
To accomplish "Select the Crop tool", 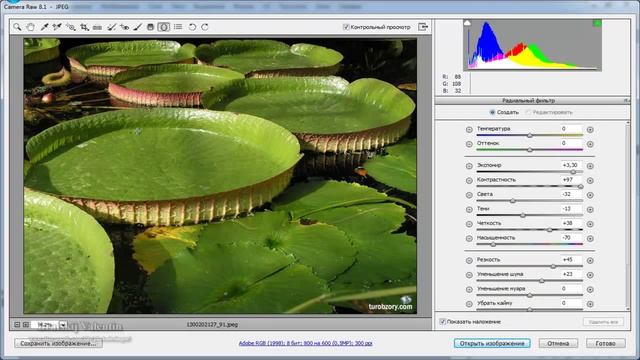I will 84,27.
